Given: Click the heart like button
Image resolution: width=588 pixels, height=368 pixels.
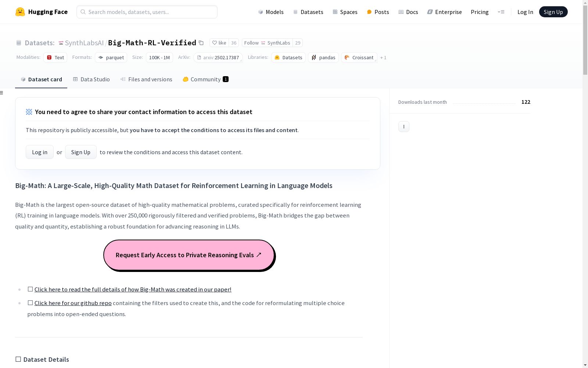Looking at the screenshot, I should click(219, 43).
